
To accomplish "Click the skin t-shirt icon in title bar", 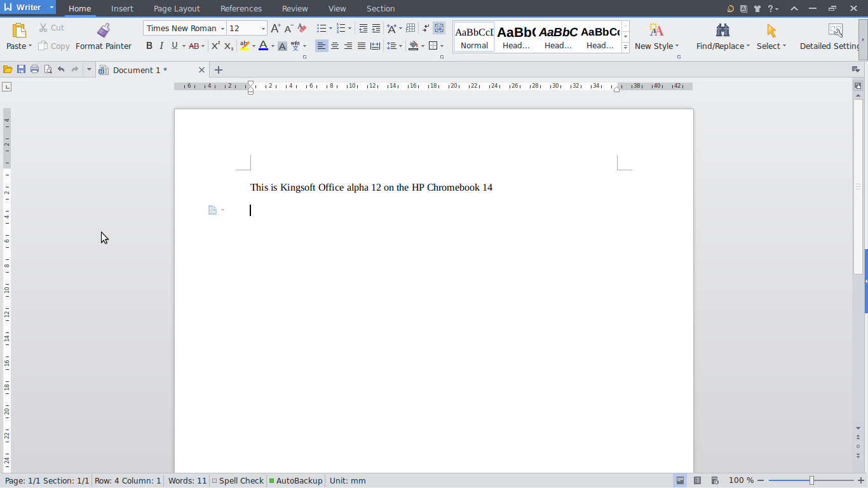I will coord(757,8).
